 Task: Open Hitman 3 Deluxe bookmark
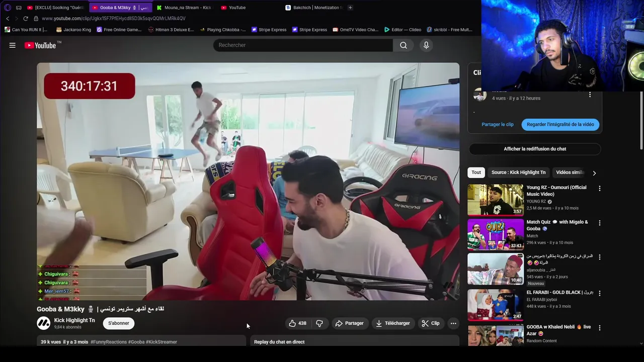(171, 30)
